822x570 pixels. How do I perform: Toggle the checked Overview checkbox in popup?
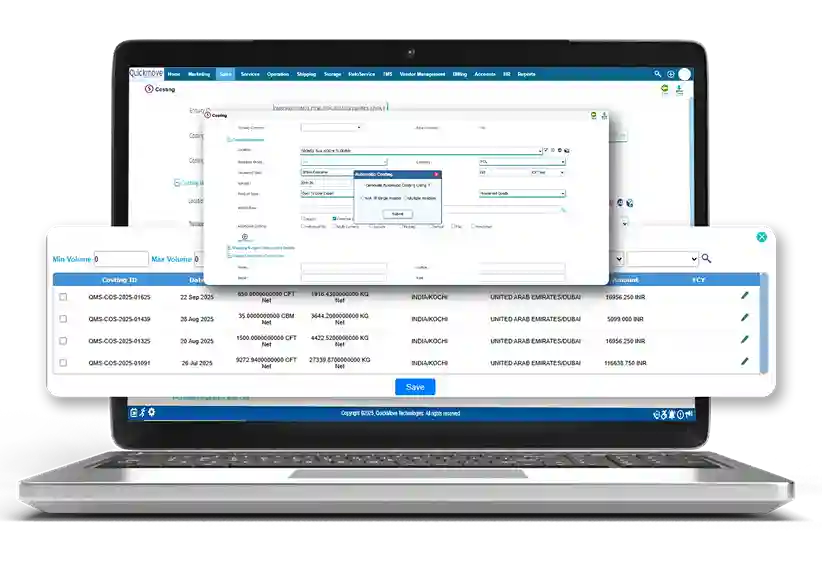pyautogui.click(x=334, y=219)
